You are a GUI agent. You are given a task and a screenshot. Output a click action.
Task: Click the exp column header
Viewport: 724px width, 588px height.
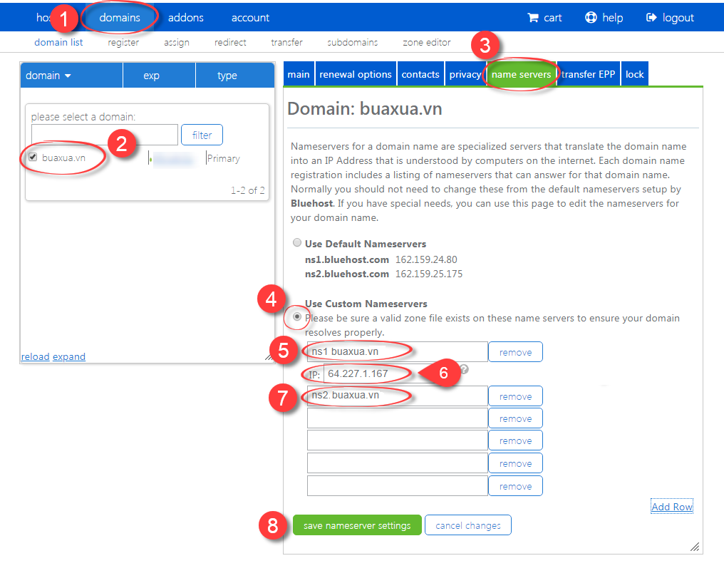coord(160,76)
